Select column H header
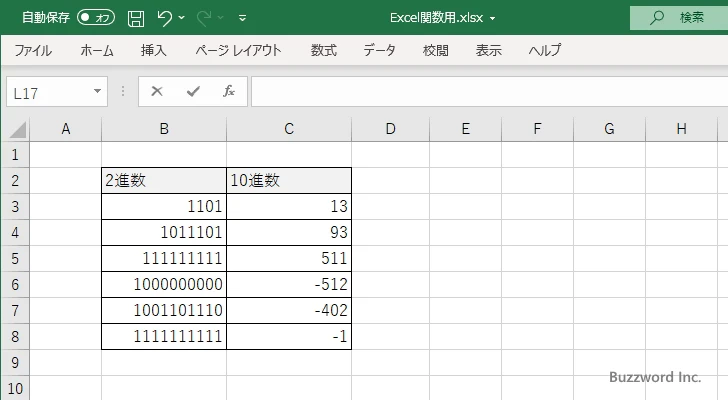Screen dimensions: 728x400 (681, 129)
